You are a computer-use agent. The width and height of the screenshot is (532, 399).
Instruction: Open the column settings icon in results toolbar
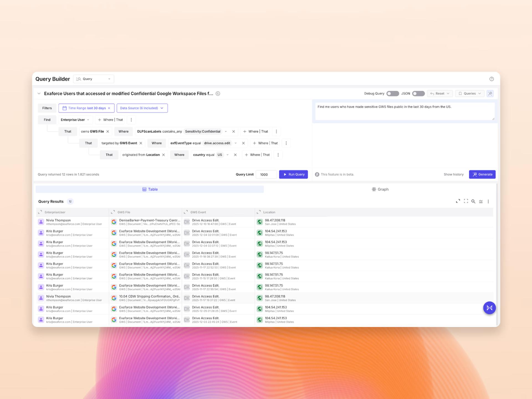481,201
